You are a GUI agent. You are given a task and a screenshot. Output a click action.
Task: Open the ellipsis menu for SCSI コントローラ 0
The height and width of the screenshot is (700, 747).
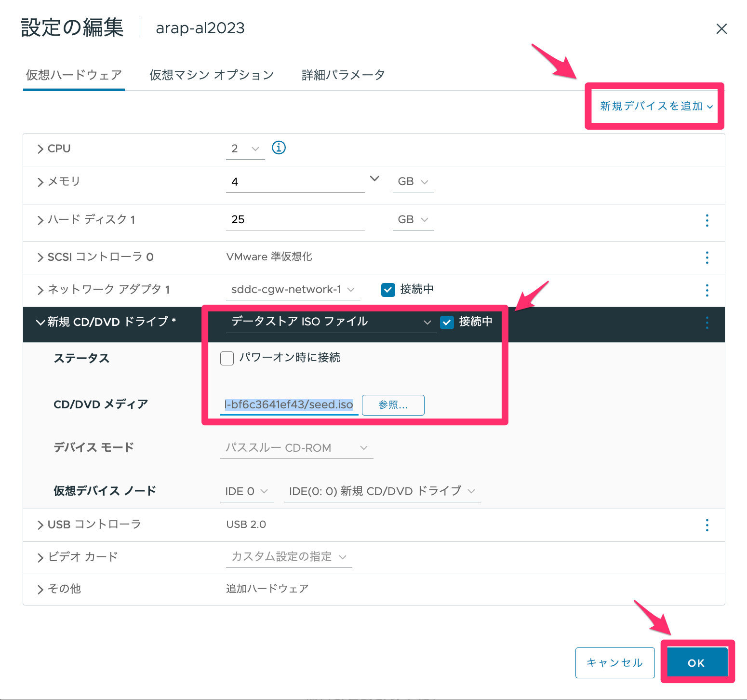click(707, 257)
